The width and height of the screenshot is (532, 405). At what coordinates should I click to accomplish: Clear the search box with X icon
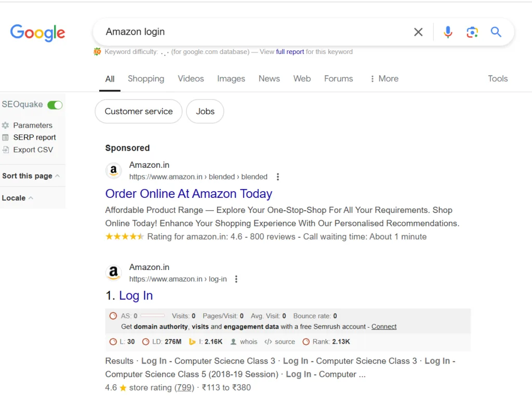418,32
